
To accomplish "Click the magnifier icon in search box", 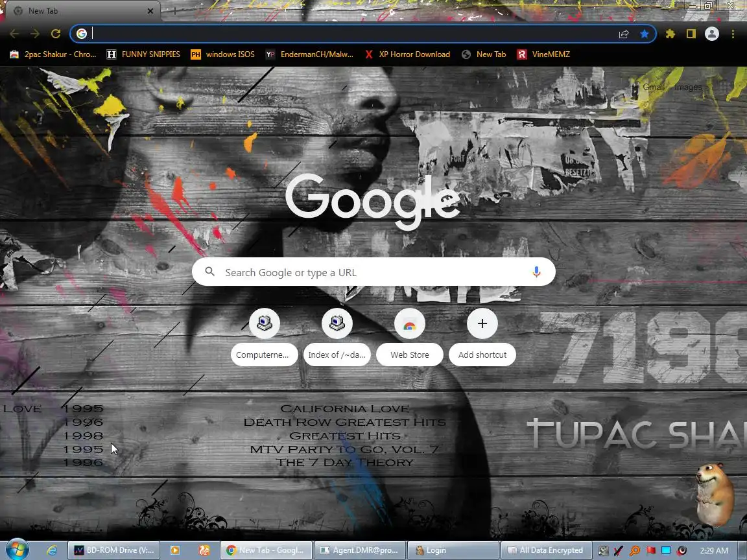I will point(209,272).
